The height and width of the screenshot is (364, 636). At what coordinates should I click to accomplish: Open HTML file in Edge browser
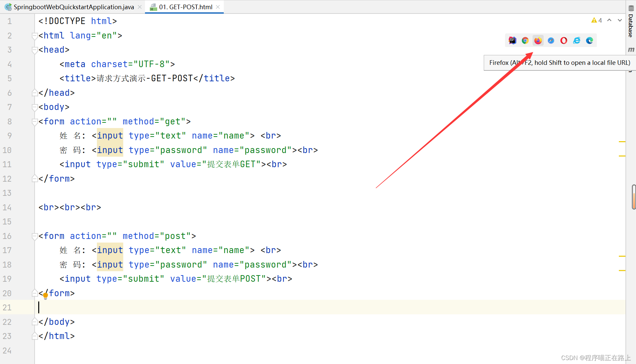[x=589, y=40]
